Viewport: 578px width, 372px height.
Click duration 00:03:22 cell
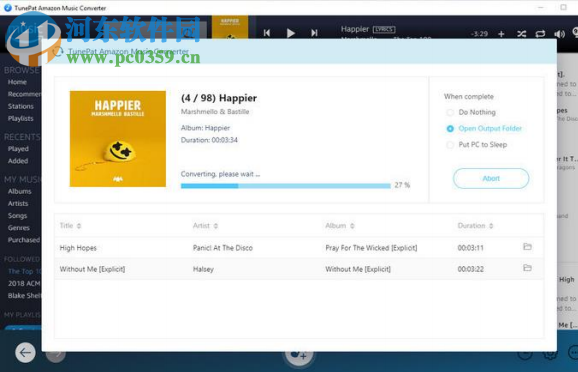[470, 269]
